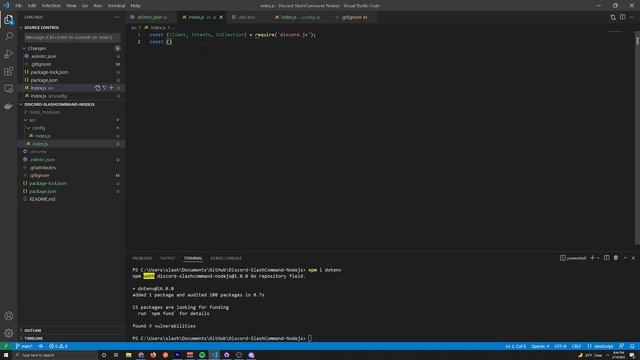Open the Selection menu
The height and width of the screenshot is (360, 640).
point(51,6)
